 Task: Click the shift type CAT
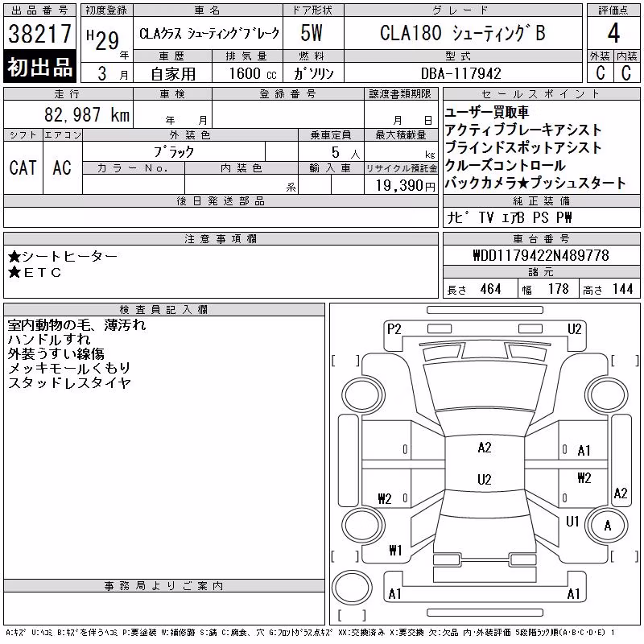(23, 167)
